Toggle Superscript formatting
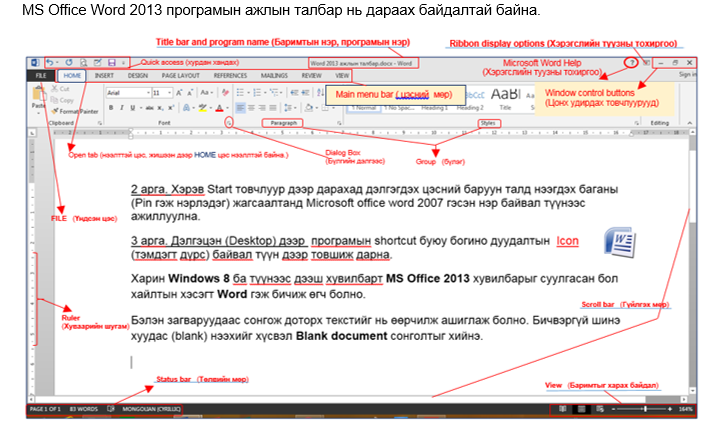 click(x=171, y=108)
